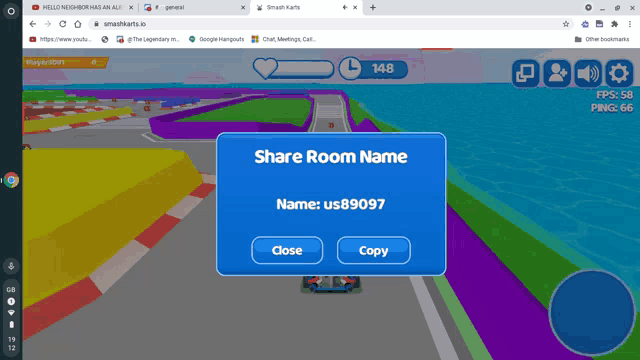Close the general tab
Screen dimensions: 640x360
coord(243,7)
